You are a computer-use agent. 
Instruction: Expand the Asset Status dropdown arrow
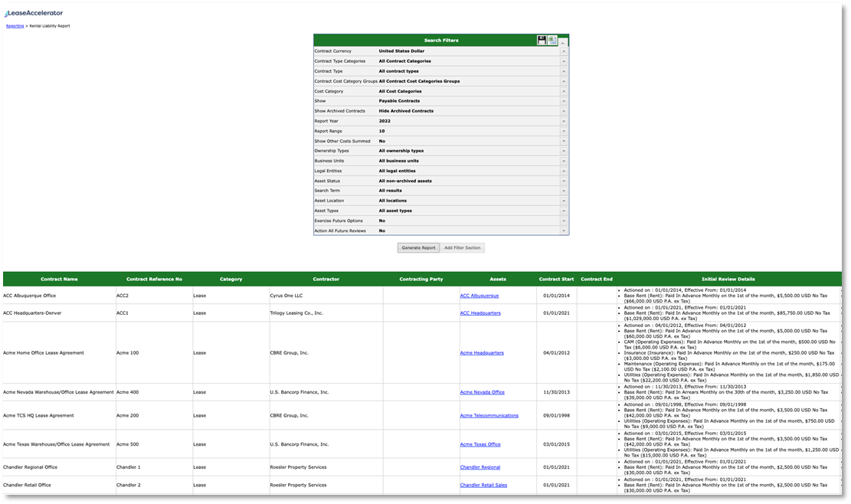coord(563,182)
